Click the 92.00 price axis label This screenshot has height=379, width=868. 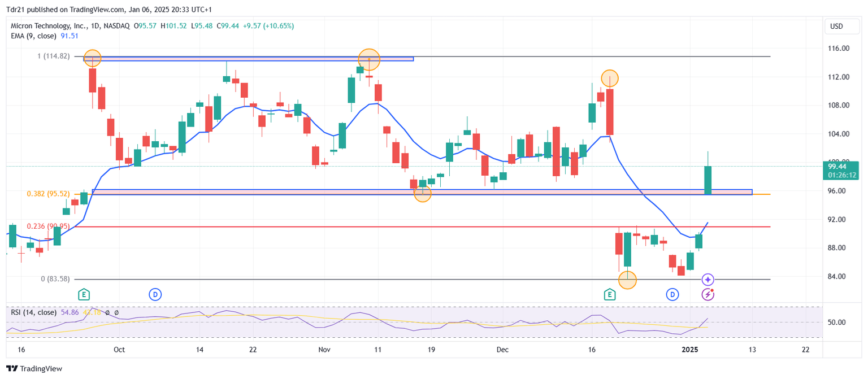(837, 220)
